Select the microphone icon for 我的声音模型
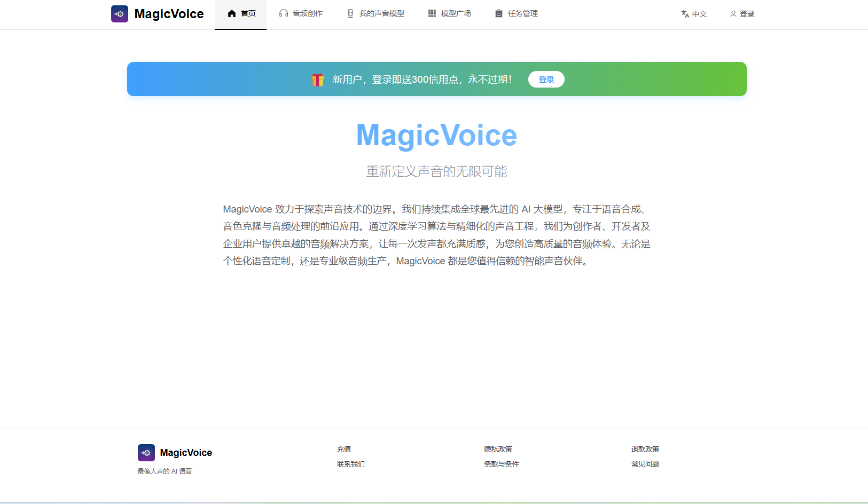 tap(350, 13)
